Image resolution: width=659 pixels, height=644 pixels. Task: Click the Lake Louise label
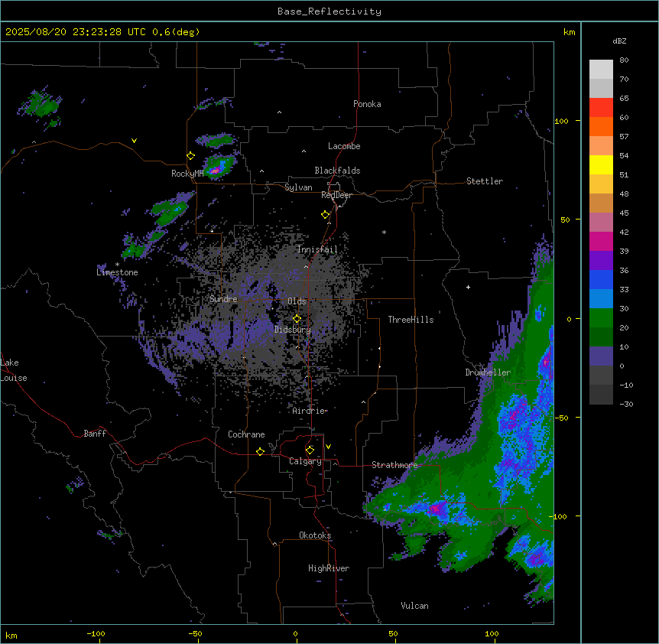coord(14,370)
